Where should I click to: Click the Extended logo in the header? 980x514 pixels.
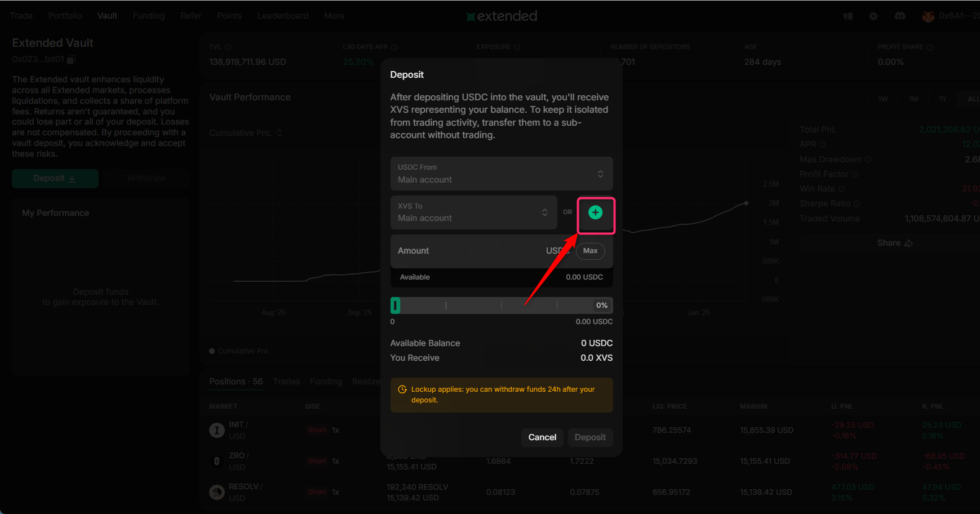click(502, 16)
